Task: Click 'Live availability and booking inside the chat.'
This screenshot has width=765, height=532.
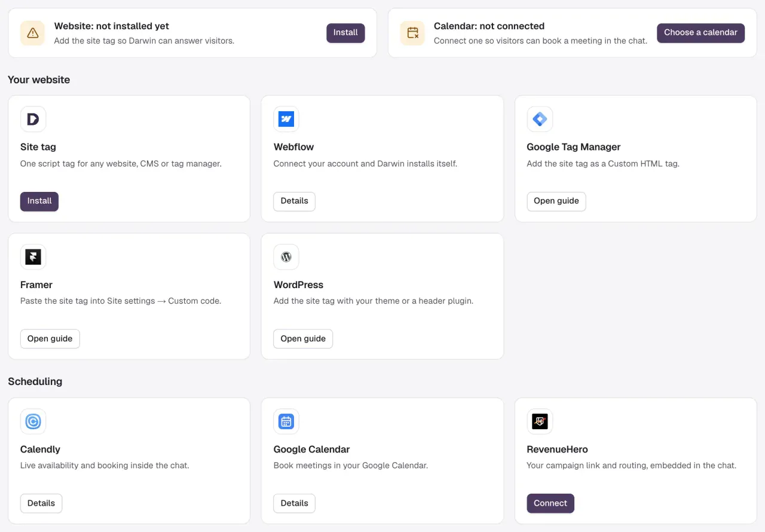Action: click(x=105, y=466)
